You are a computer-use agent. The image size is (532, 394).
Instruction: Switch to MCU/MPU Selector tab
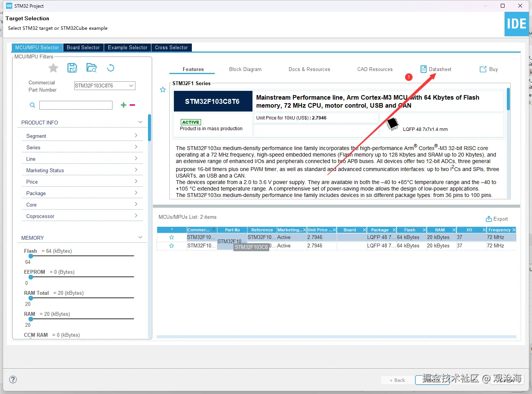point(37,47)
